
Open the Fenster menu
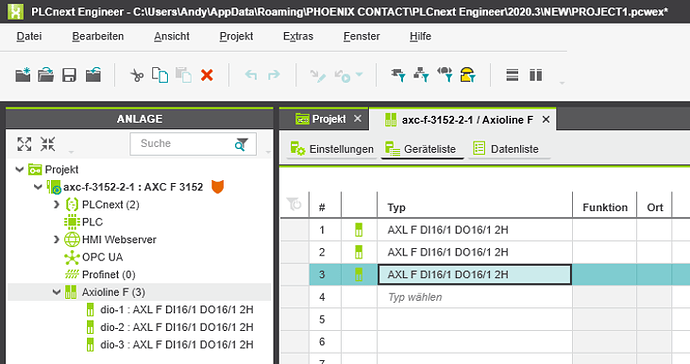click(361, 37)
